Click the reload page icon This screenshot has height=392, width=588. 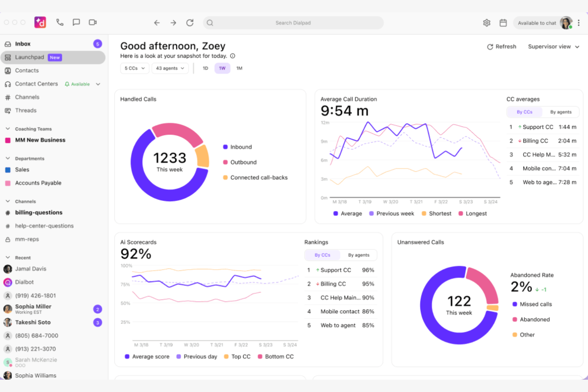click(190, 23)
